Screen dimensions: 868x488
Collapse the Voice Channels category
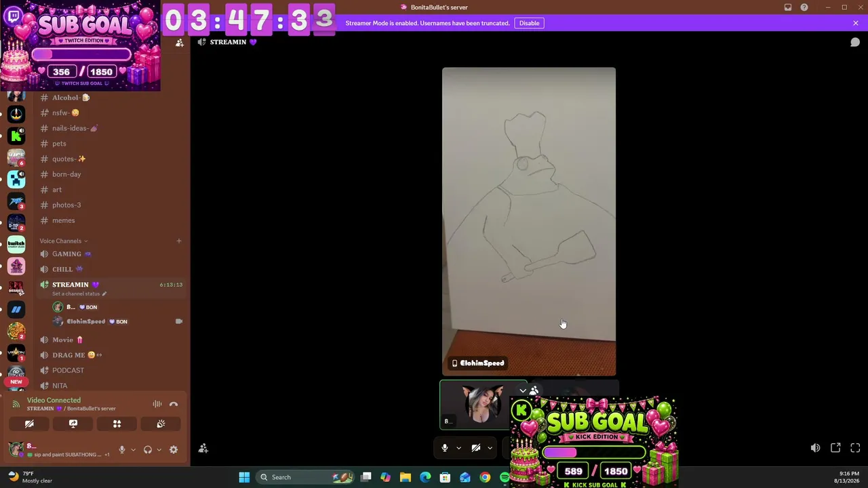coord(63,241)
